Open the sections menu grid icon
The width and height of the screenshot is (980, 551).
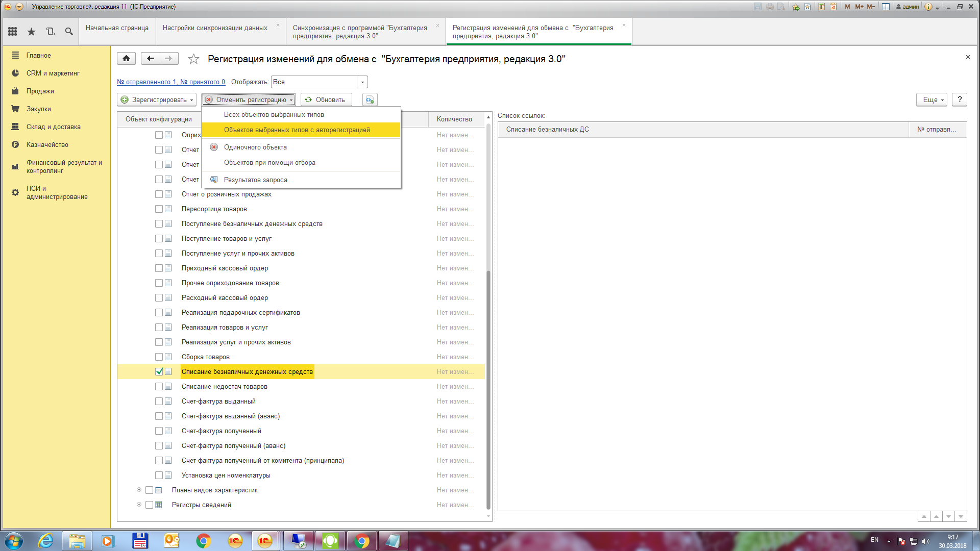13,32
